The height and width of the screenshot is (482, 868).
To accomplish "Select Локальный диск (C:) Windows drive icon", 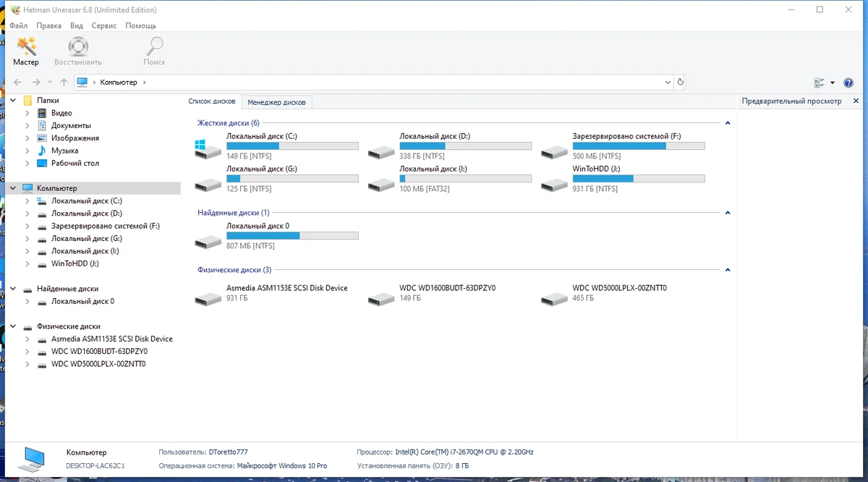I will pyautogui.click(x=208, y=149).
